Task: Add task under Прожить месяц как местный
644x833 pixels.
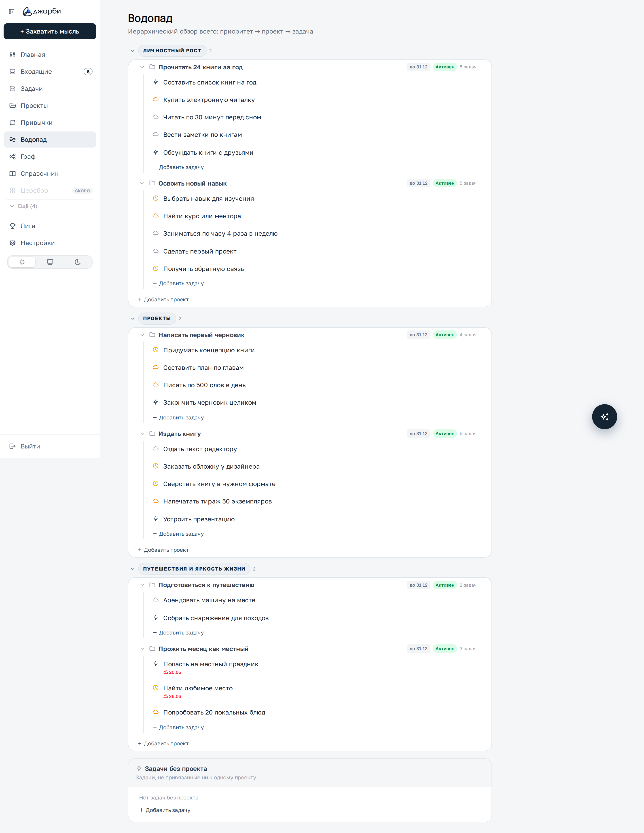Action: pyautogui.click(x=178, y=727)
